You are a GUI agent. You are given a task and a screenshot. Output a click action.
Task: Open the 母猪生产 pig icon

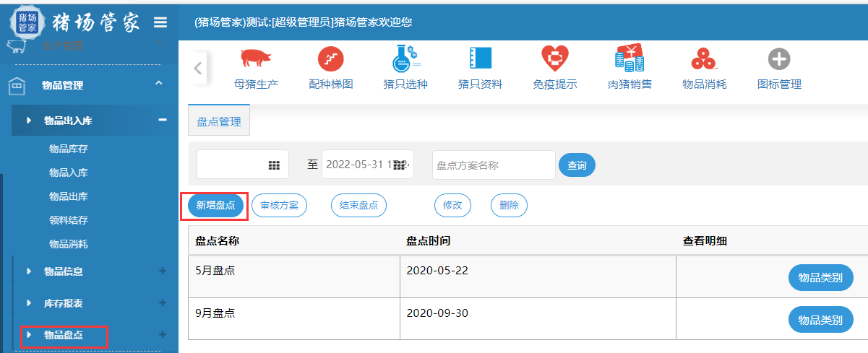(256, 58)
